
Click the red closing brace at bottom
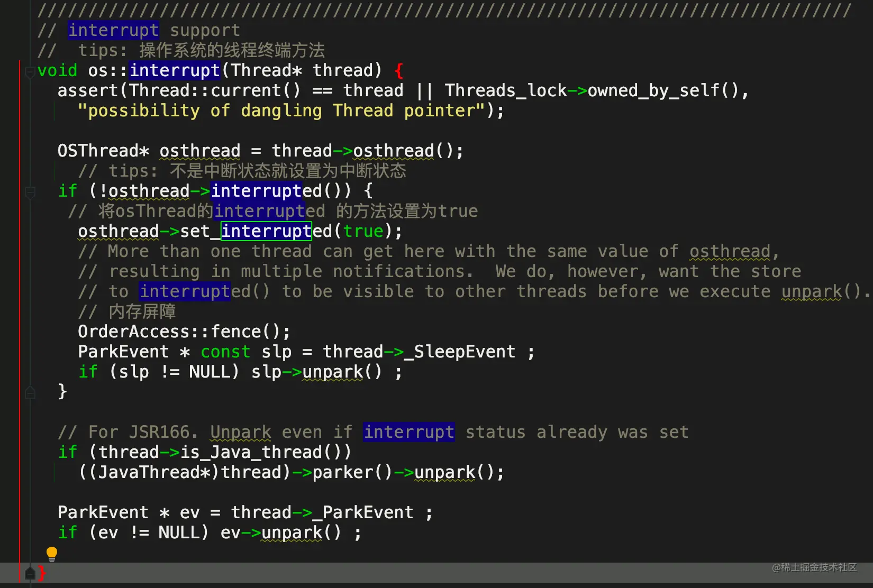(x=42, y=573)
